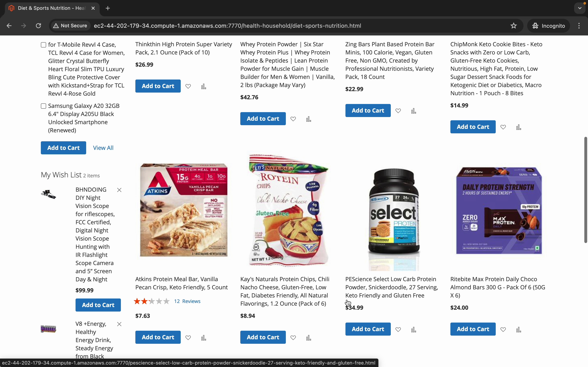Click wish list heart for Zing Bars
Viewport: 588px width, 367px height.
(x=398, y=111)
